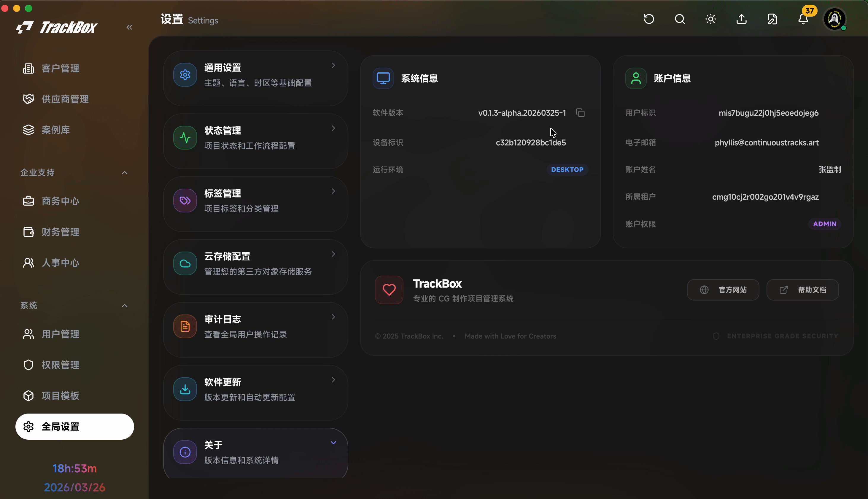Expand 云存储配置 chevron arrow
Screen dimensions: 868x499
pos(333,254)
